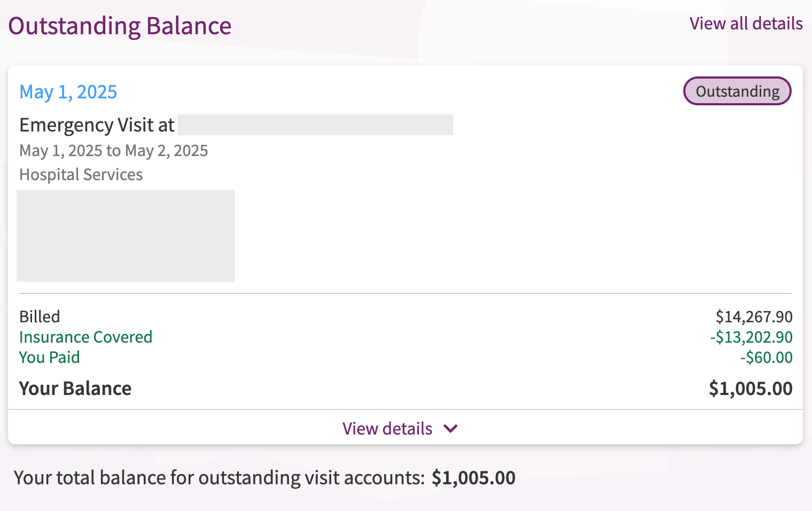
Task: Click the Outstanding status badge
Action: coord(737,91)
